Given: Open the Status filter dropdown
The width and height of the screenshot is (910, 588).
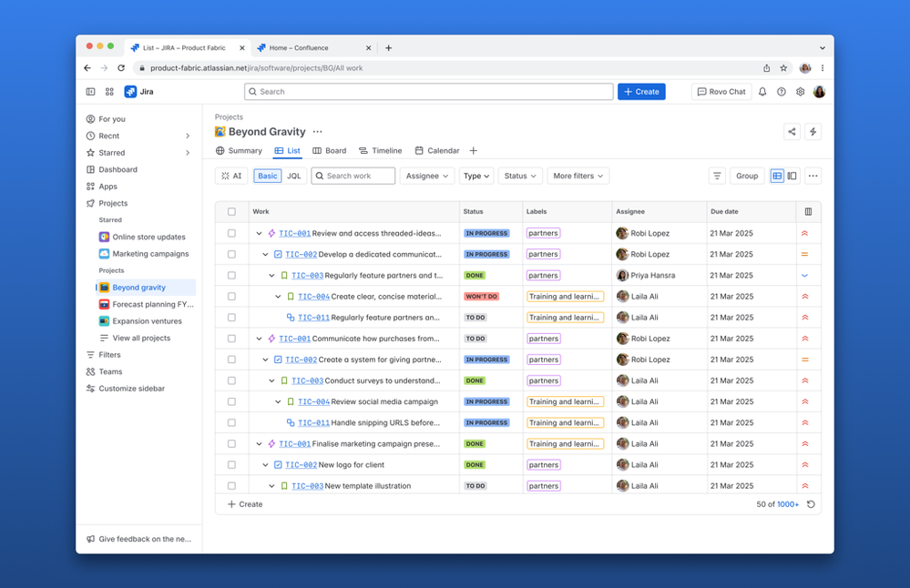Looking at the screenshot, I should tap(519, 176).
